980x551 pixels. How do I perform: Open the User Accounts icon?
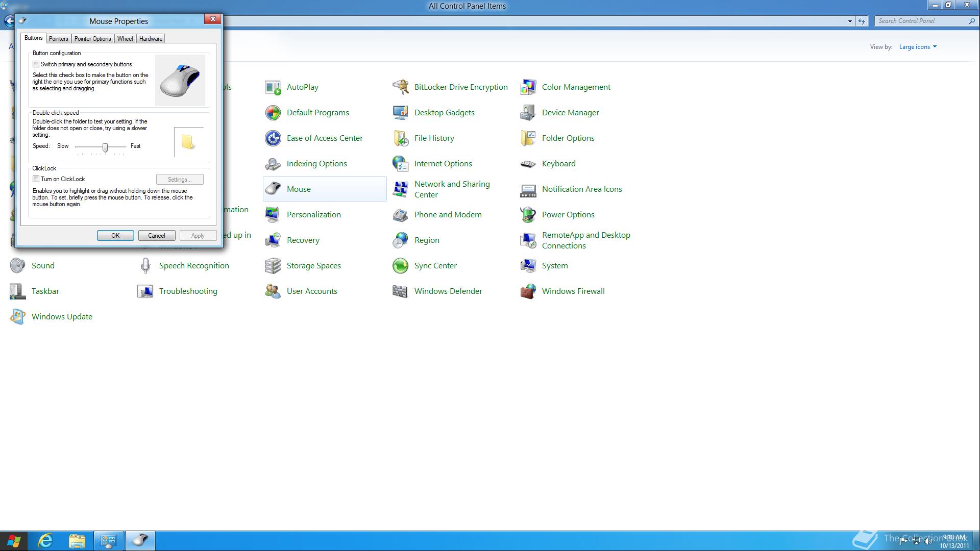pos(273,291)
